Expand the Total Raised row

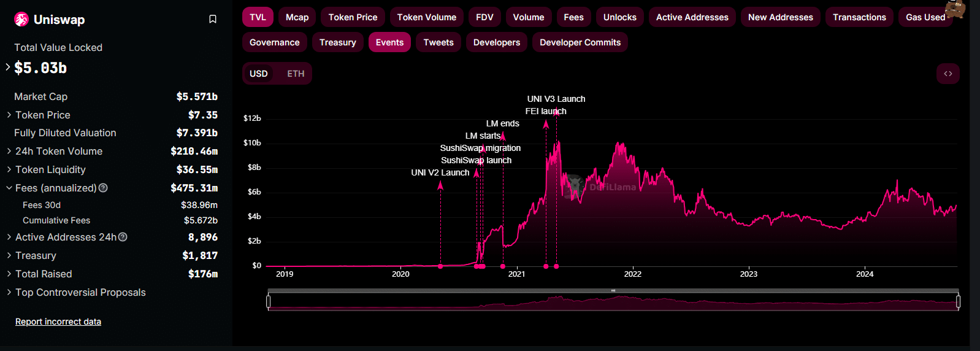(x=9, y=274)
